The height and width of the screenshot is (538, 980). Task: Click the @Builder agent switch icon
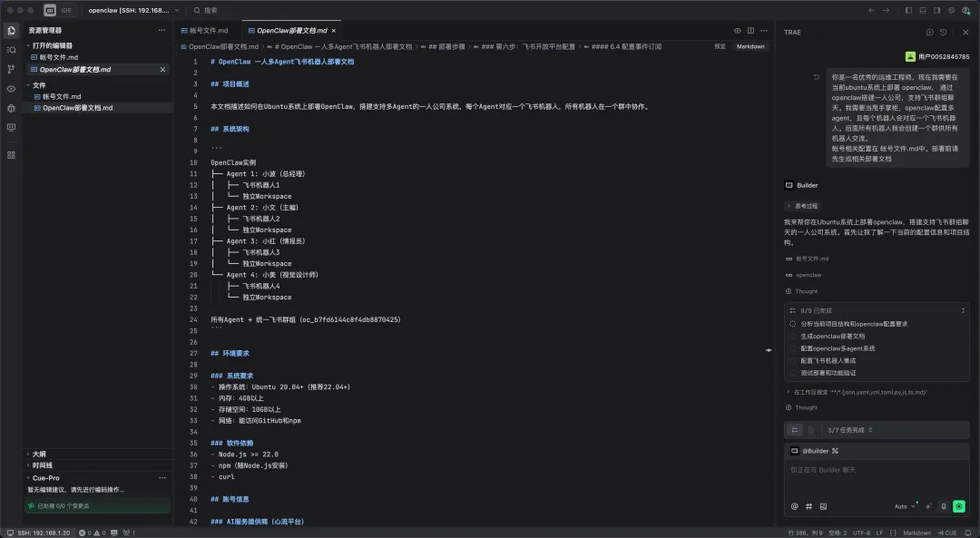835,451
